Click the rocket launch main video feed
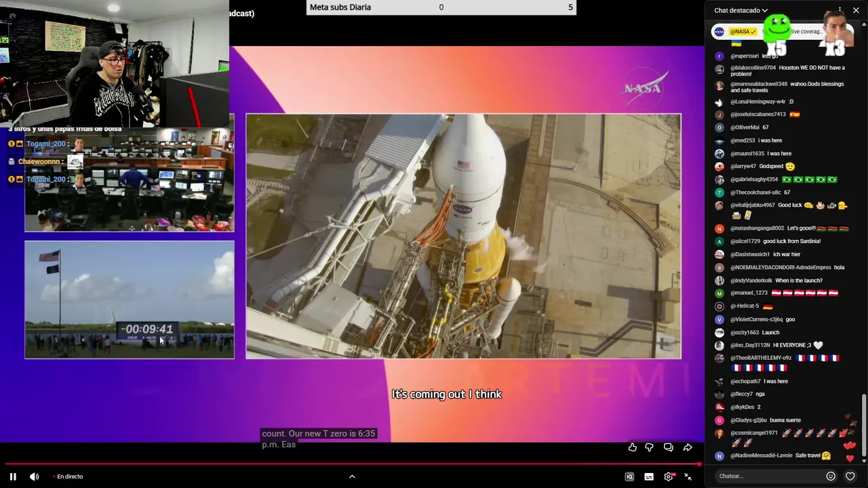Screen dimensions: 868x488 [463, 236]
